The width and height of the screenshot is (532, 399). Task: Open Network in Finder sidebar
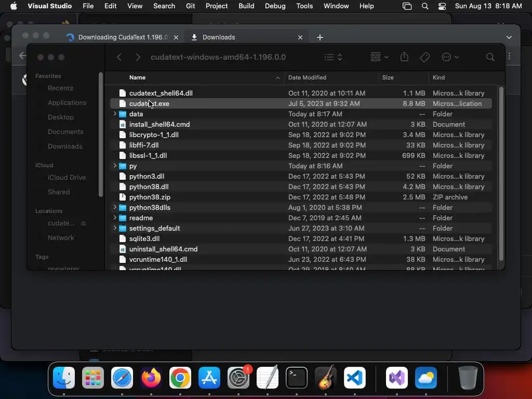(x=61, y=238)
